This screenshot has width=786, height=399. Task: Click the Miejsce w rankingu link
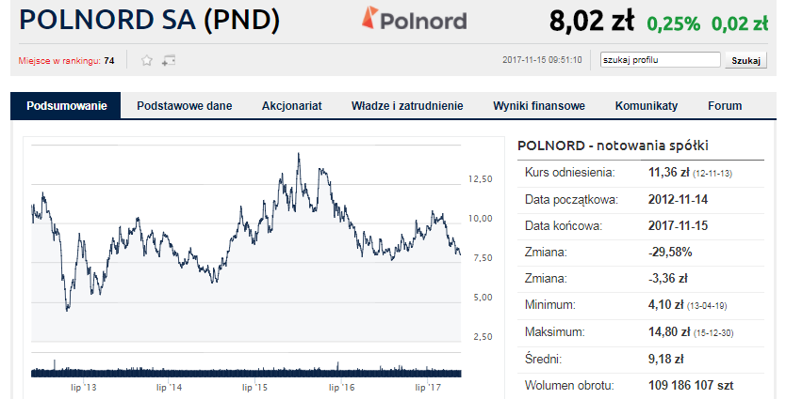[66, 61]
